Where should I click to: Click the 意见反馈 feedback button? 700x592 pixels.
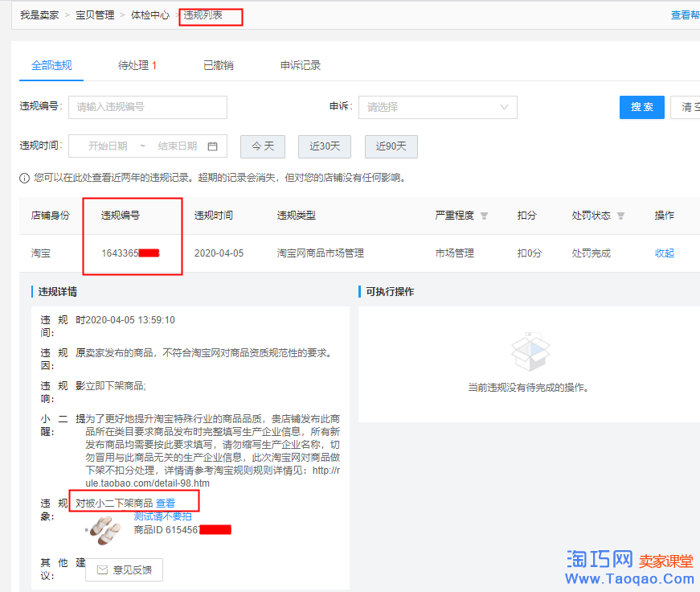pyautogui.click(x=124, y=570)
